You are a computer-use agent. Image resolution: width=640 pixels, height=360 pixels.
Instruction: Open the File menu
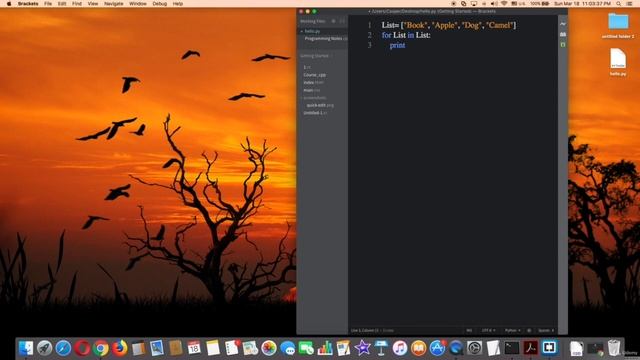point(48,4)
